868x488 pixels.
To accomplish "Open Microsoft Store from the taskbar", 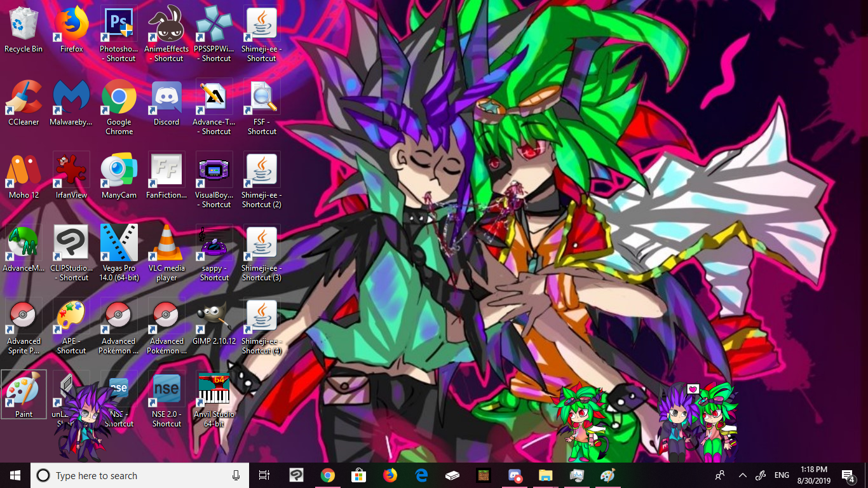I will [x=358, y=475].
